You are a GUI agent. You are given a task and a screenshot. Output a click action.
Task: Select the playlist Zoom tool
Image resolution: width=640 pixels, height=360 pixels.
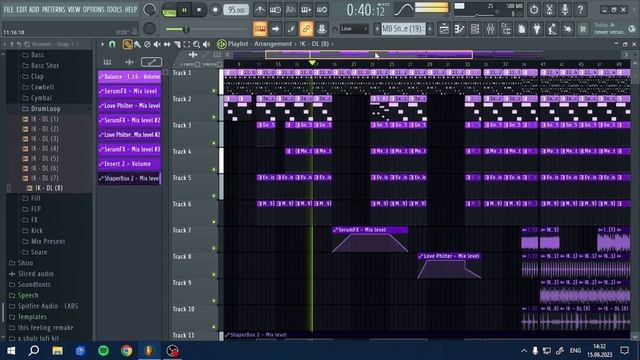point(197,44)
